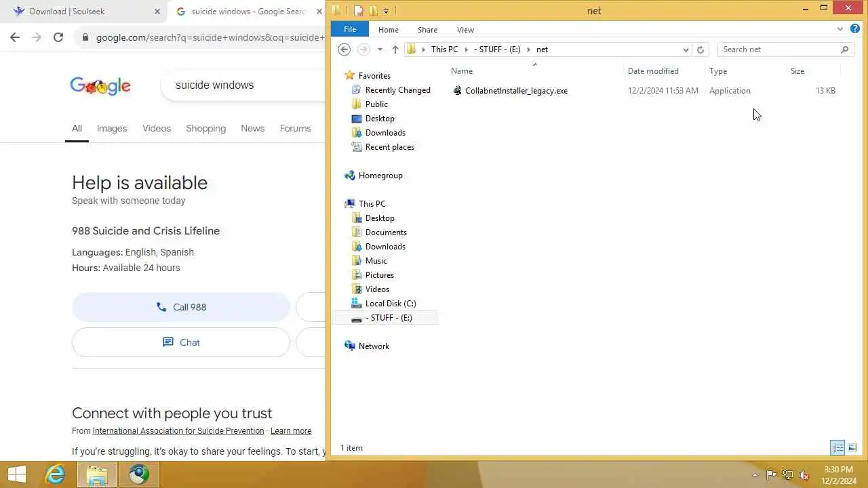Viewport: 868px width, 488px height.
Task: Reload the Google search page
Action: click(x=58, y=37)
